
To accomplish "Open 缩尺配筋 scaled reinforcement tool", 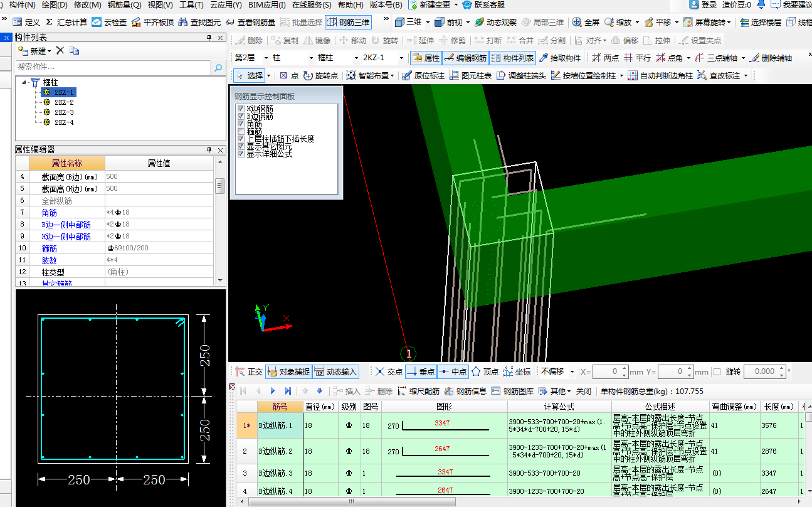I will (419, 391).
